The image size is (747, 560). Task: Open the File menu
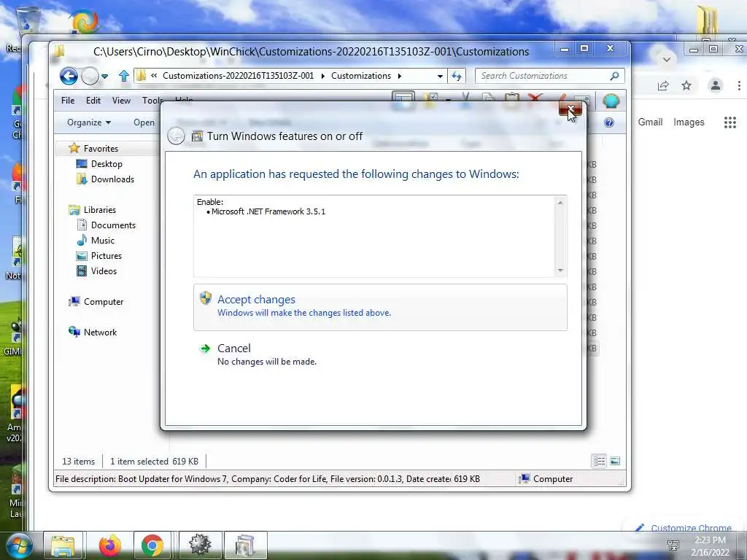[x=68, y=101]
